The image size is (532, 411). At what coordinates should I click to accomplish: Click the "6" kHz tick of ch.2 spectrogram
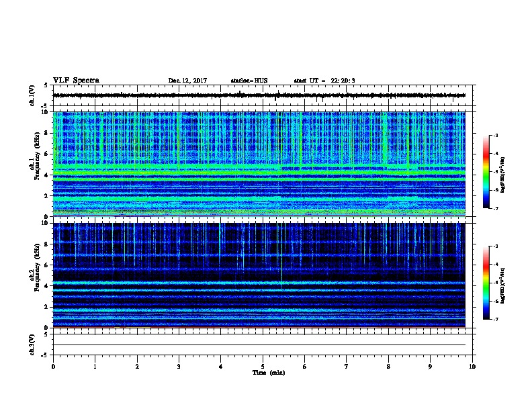coord(46,265)
